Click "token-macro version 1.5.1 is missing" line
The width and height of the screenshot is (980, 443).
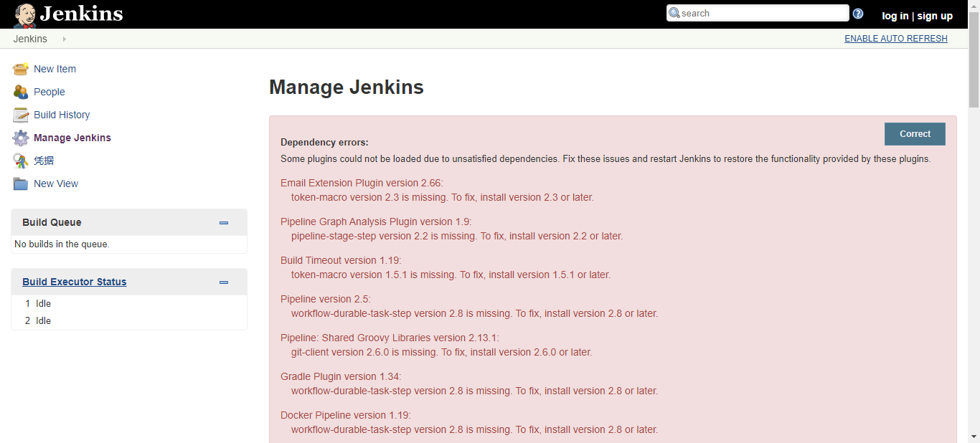pyautogui.click(x=451, y=275)
